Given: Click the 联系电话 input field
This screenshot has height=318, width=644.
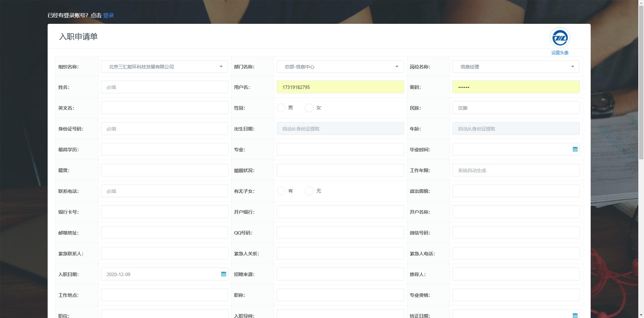Looking at the screenshot, I should [x=164, y=191].
